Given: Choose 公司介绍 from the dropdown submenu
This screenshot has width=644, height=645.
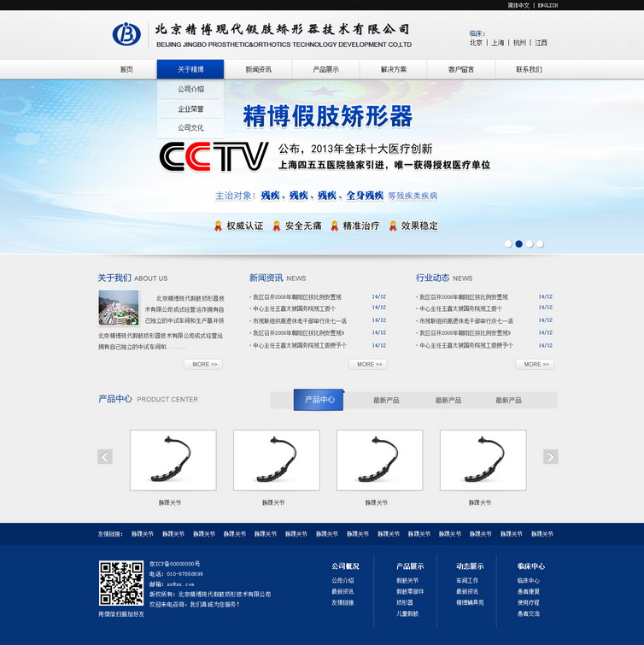Looking at the screenshot, I should click(190, 89).
